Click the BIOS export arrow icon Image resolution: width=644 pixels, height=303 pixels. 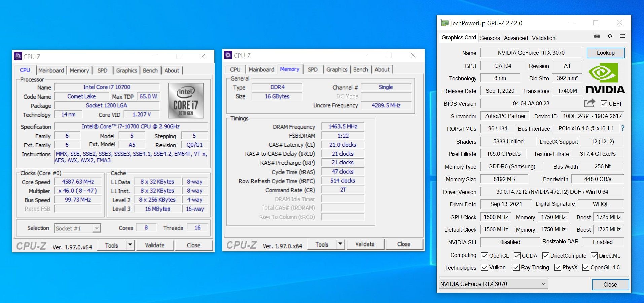589,103
